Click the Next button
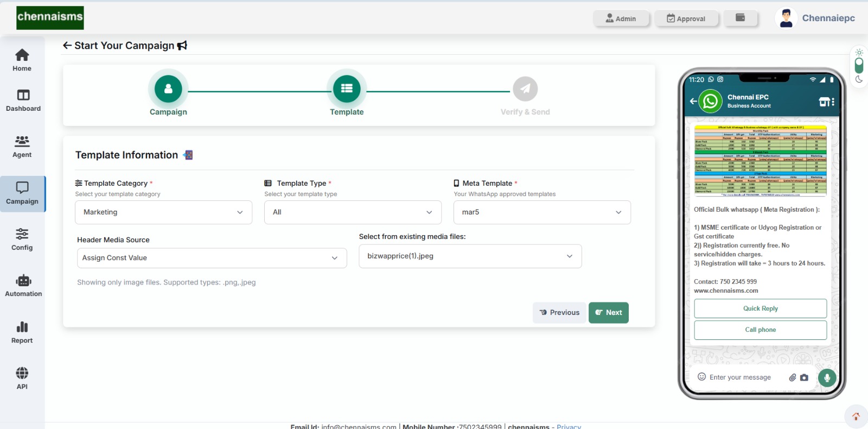Image resolution: width=868 pixels, height=429 pixels. pyautogui.click(x=608, y=313)
